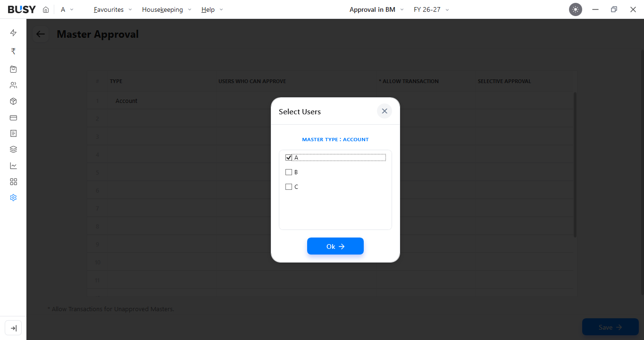Screen dimensions: 644x340
Task: Open the company A dropdown
Action: click(x=67, y=9)
